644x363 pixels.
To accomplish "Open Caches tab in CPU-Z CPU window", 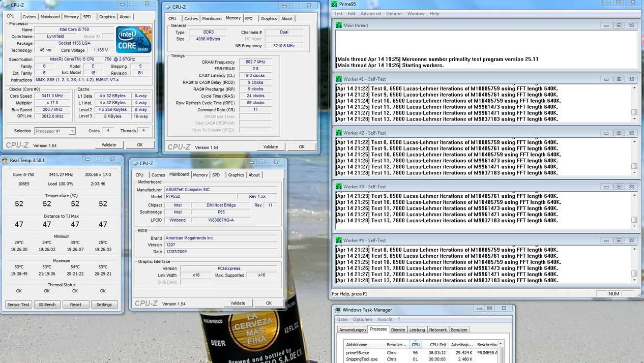I will (29, 17).
